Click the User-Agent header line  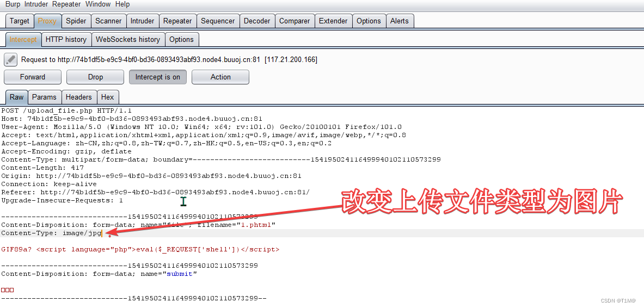click(201, 127)
